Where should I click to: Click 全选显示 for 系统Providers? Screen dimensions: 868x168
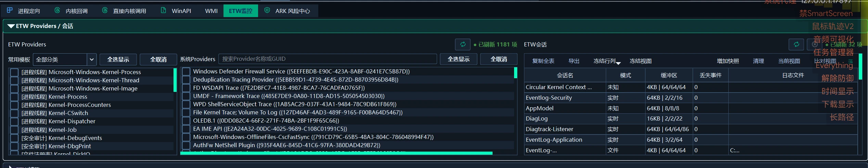(x=459, y=59)
